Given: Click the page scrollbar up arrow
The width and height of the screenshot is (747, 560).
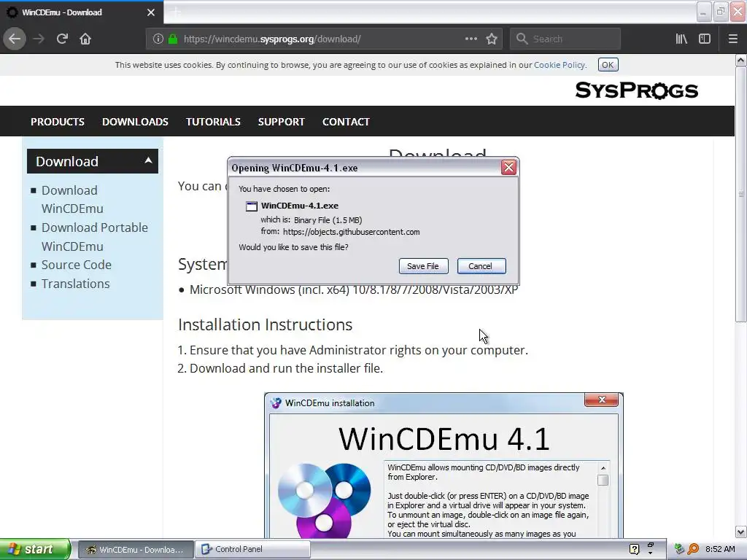Looking at the screenshot, I should click(x=741, y=60).
